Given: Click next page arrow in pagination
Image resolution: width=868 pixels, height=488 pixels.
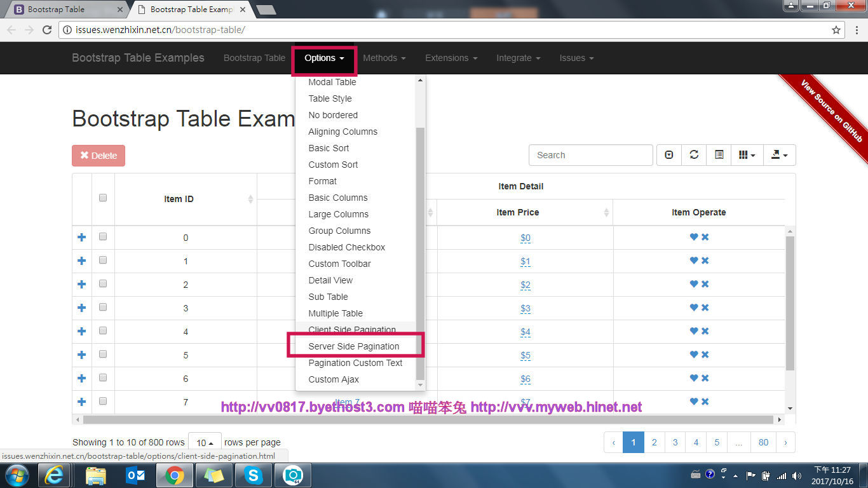Looking at the screenshot, I should click(785, 442).
